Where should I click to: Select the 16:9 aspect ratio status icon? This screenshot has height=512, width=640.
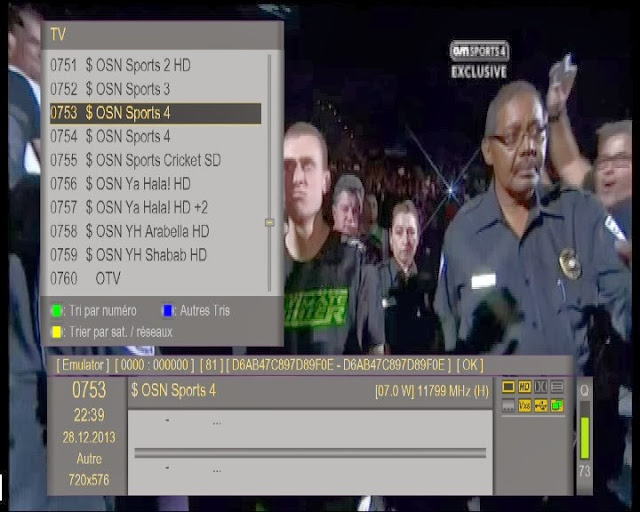click(x=508, y=386)
